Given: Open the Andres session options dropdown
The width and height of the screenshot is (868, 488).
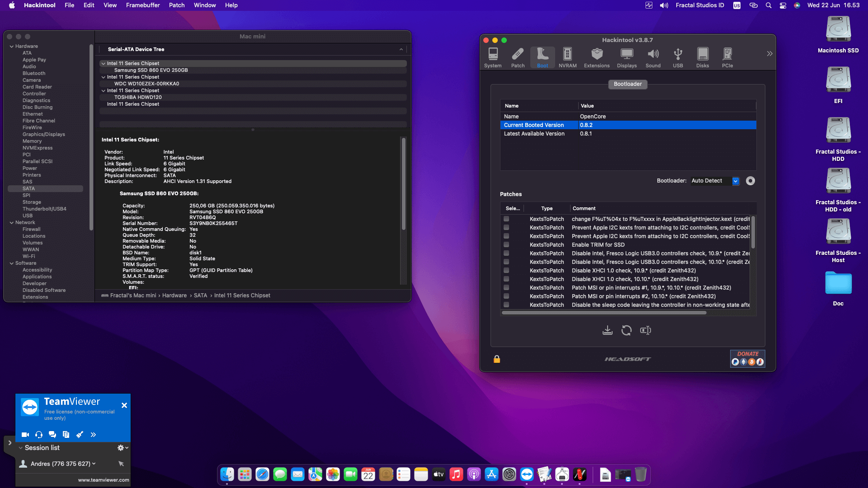Looking at the screenshot, I should pyautogui.click(x=94, y=464).
